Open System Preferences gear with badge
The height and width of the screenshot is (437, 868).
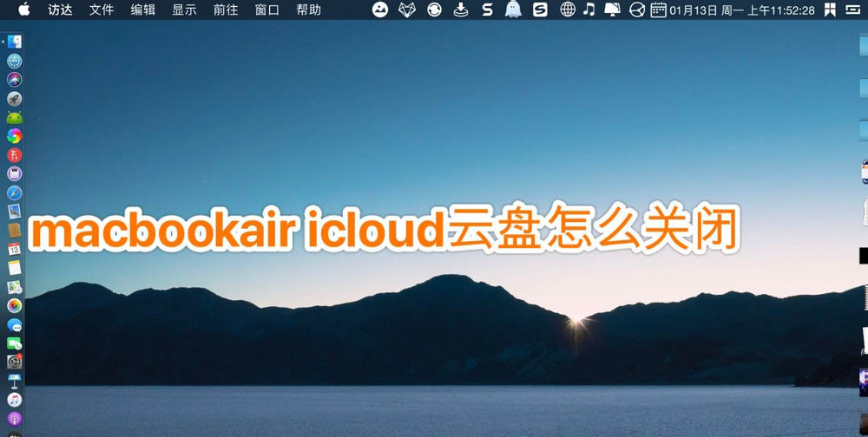click(15, 362)
